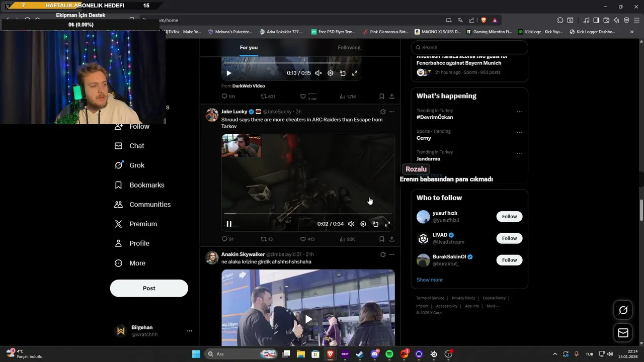The width and height of the screenshot is (644, 362).
Task: Click the share page icon in address bar
Action: (471, 20)
